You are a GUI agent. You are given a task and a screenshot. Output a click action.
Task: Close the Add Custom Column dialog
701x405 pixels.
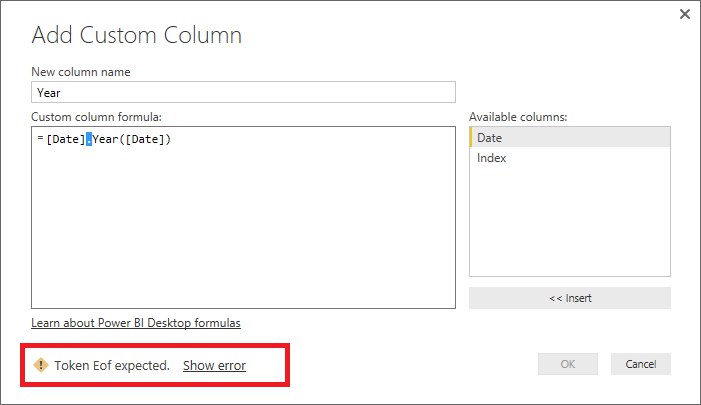(684, 14)
